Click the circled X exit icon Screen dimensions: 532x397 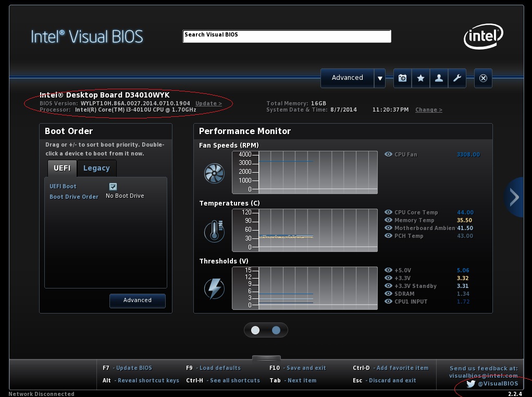(483, 78)
